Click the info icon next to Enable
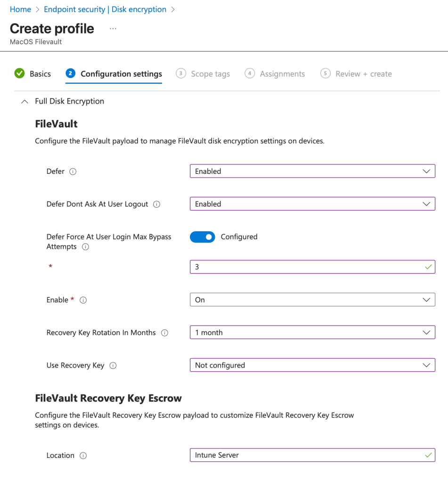The width and height of the screenshot is (448, 482). 83,300
